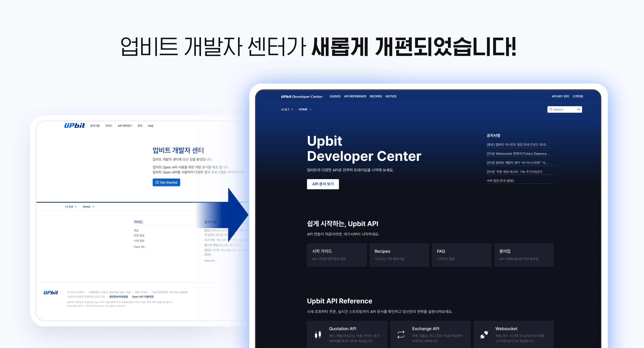Expand the HOME navigation dropdown
The image size is (644, 348).
click(305, 109)
